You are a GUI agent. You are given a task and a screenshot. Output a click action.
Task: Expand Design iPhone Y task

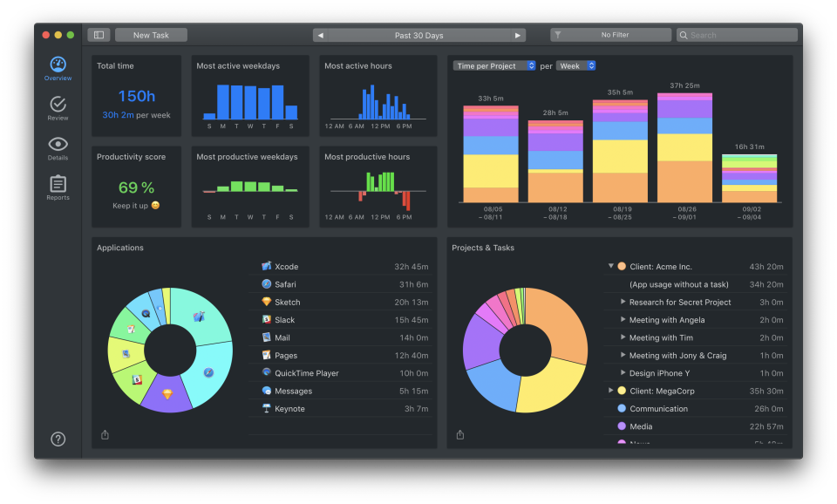point(623,372)
